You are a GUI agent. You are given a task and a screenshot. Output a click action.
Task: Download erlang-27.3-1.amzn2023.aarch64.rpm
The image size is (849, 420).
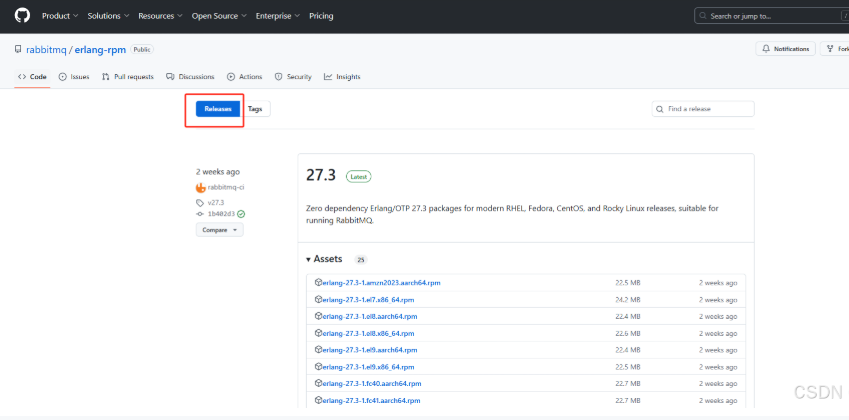(381, 283)
